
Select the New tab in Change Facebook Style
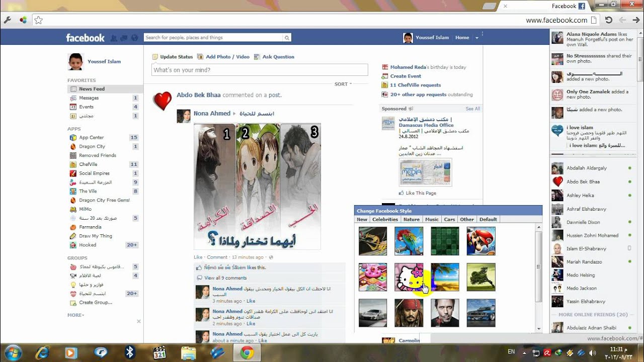pos(362,219)
